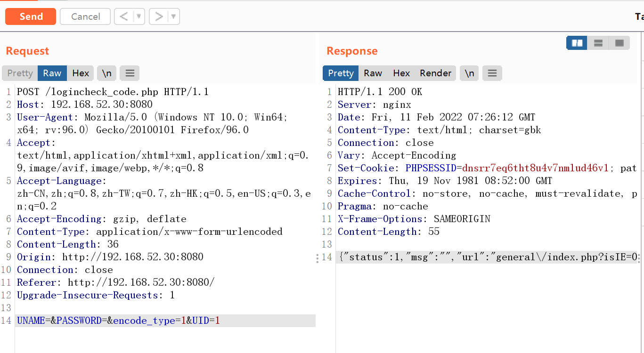
Task: Click the Pragma: no-cache header
Action: (x=383, y=206)
